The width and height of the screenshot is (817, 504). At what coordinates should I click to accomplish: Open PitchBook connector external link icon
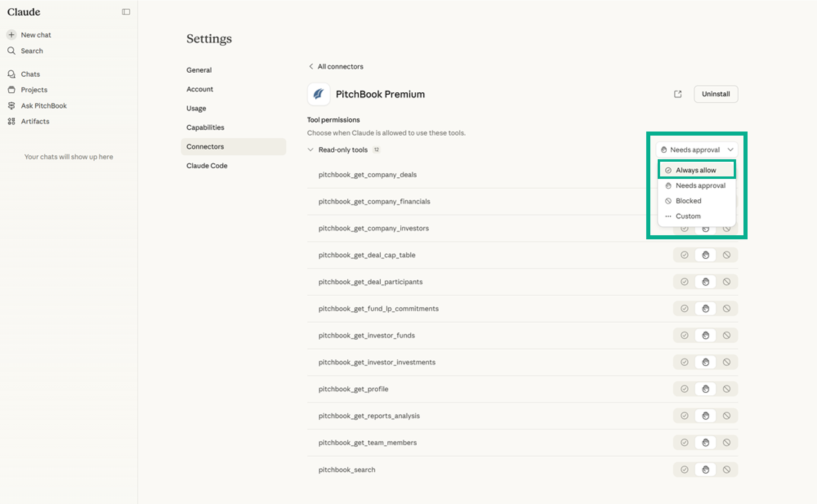(x=678, y=94)
